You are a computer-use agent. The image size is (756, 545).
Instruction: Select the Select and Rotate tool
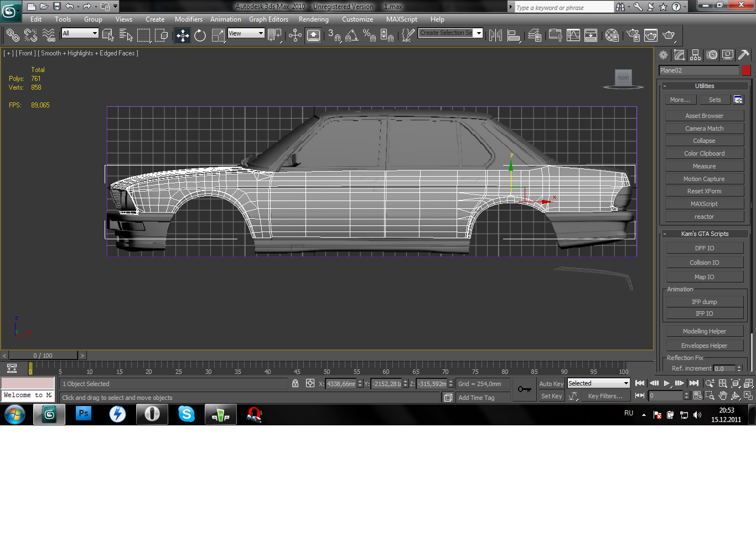click(x=200, y=35)
